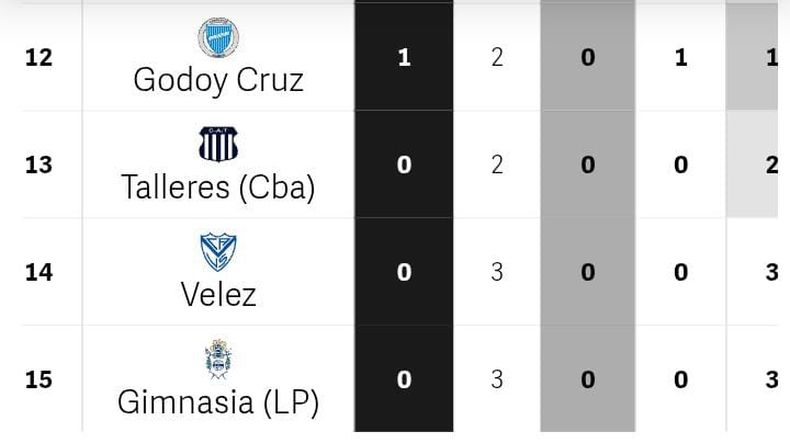
Task: Click Talleres points value in black column
Action: (404, 165)
